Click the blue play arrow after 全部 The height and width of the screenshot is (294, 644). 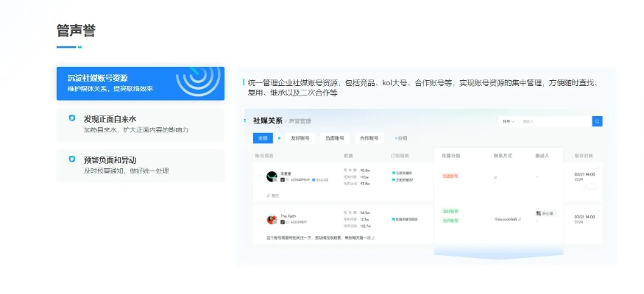280,138
